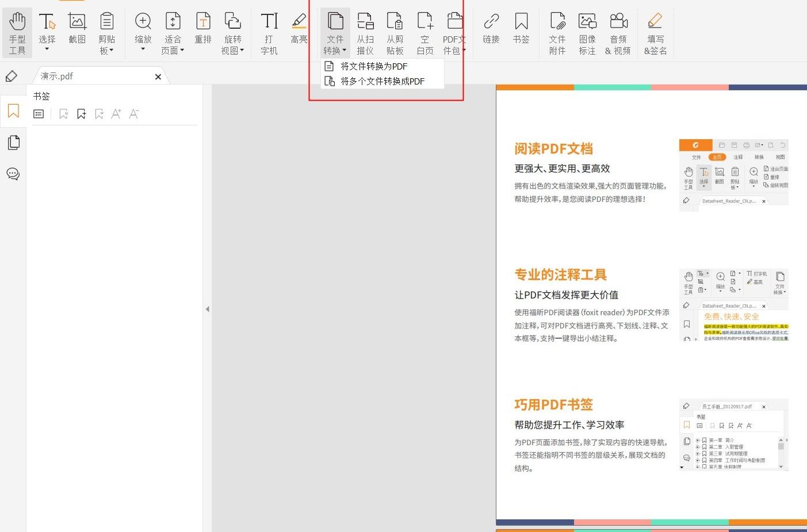
Task: Click the 打字机 typewriter tool
Action: 268,32
